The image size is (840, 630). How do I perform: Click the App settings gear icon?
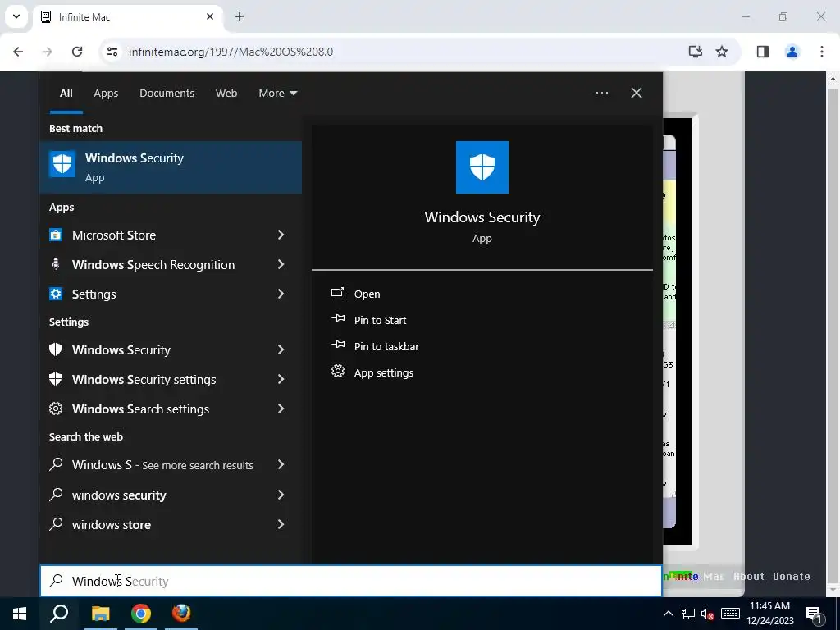[337, 372]
